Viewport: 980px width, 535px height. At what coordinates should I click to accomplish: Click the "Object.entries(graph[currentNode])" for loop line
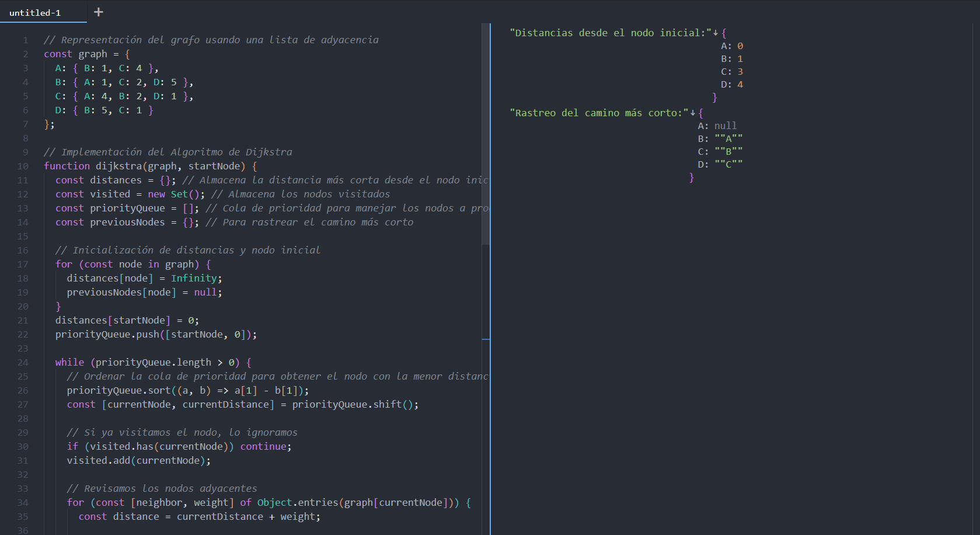(x=269, y=503)
